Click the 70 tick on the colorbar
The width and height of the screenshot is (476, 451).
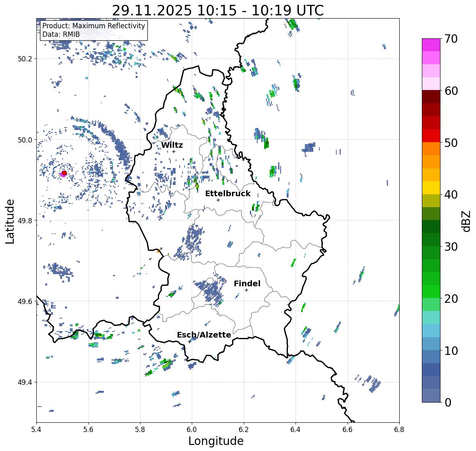point(451,39)
